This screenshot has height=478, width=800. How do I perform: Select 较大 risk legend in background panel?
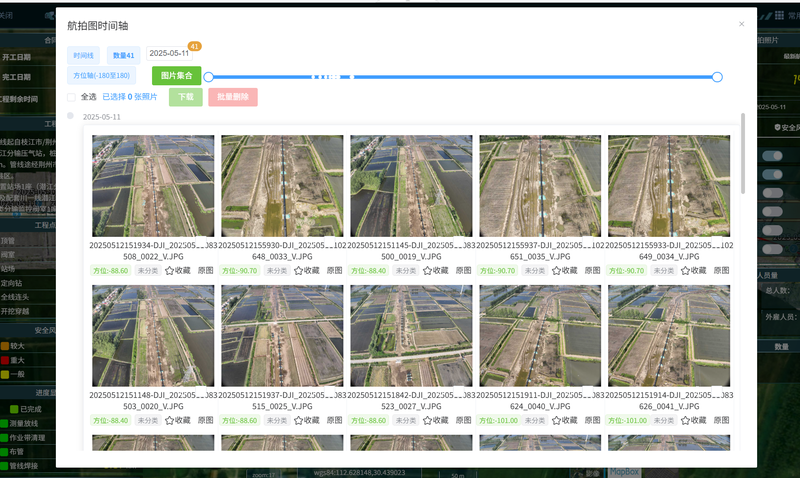point(13,346)
